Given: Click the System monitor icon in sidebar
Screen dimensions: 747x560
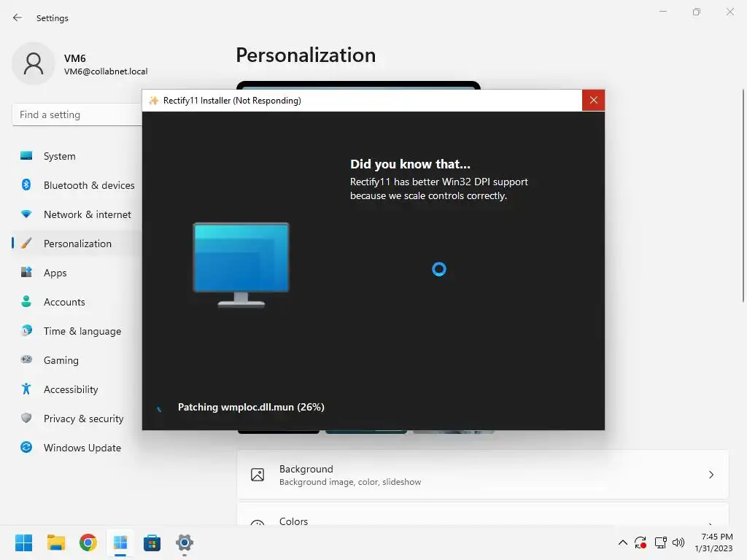Looking at the screenshot, I should click(26, 156).
